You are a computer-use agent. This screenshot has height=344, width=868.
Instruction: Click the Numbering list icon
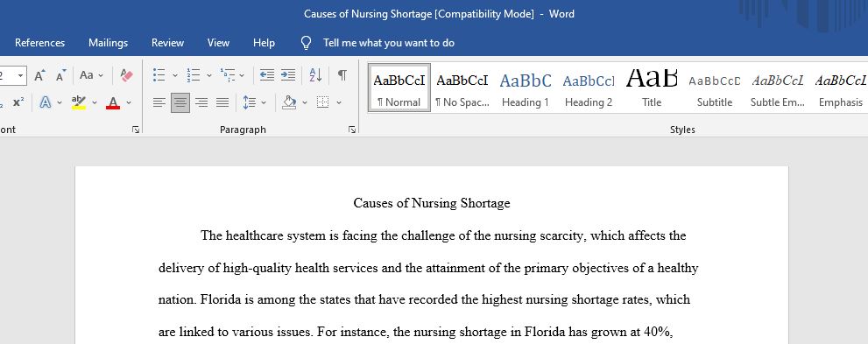click(194, 75)
